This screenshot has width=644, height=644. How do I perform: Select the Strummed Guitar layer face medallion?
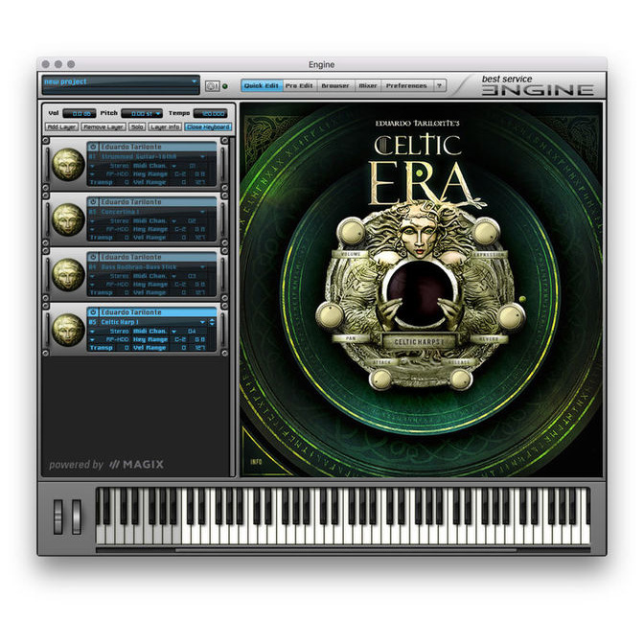pyautogui.click(x=68, y=164)
